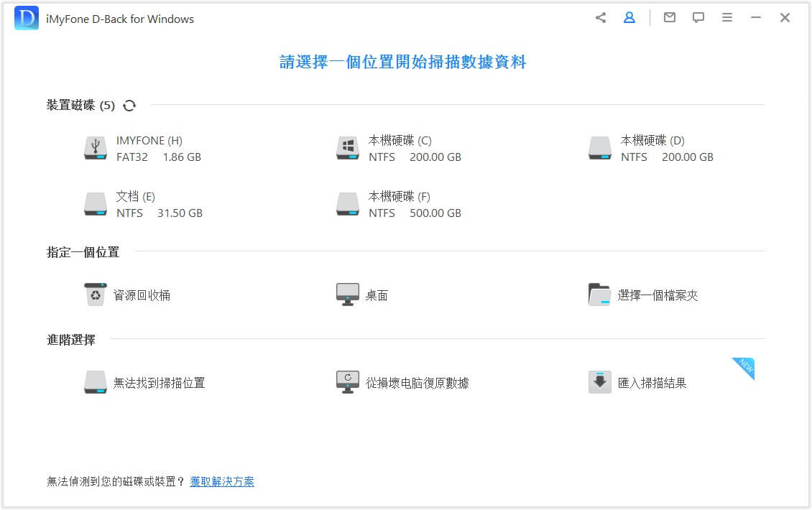Screen dimensions: 812x510
Task: Click the mail envelope icon
Action: point(670,18)
